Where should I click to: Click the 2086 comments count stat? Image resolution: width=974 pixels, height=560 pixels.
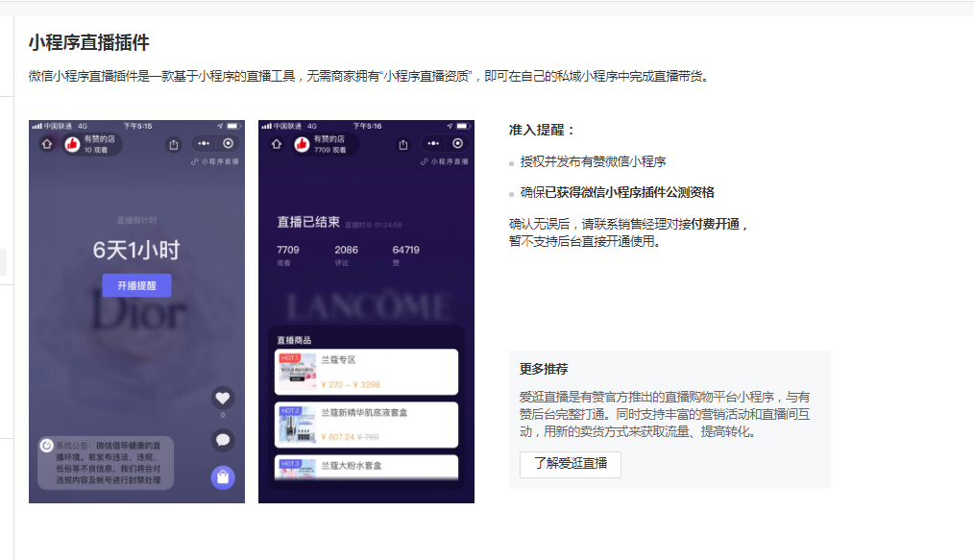click(346, 250)
